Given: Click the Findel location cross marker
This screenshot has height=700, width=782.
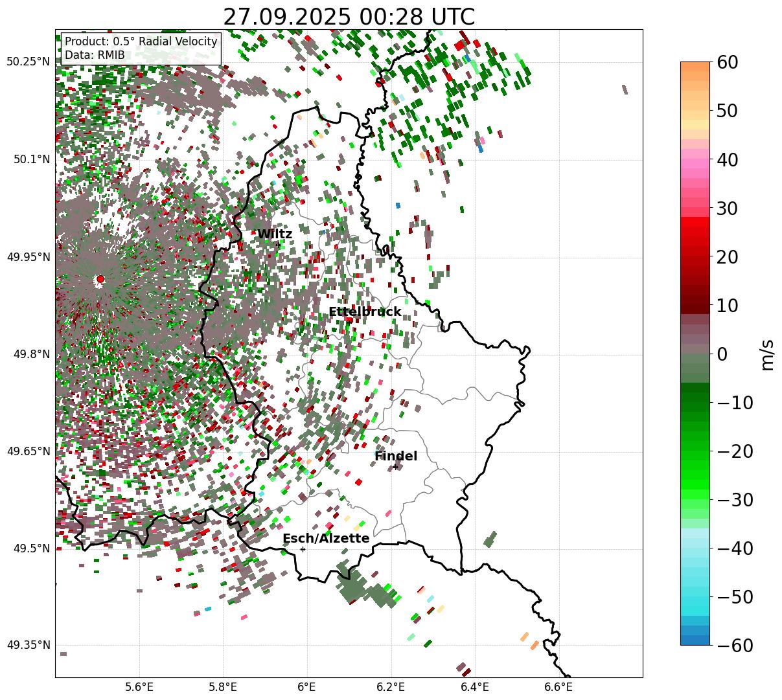Looking at the screenshot, I should click(x=395, y=467).
